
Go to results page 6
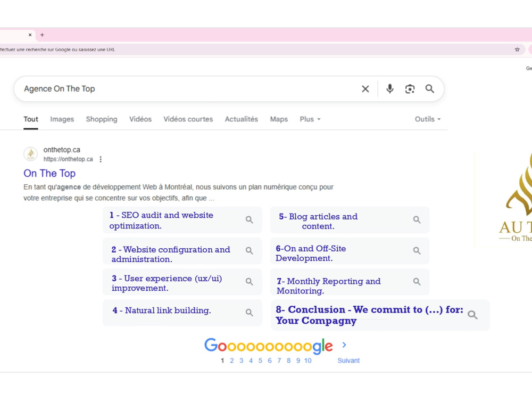(x=270, y=361)
